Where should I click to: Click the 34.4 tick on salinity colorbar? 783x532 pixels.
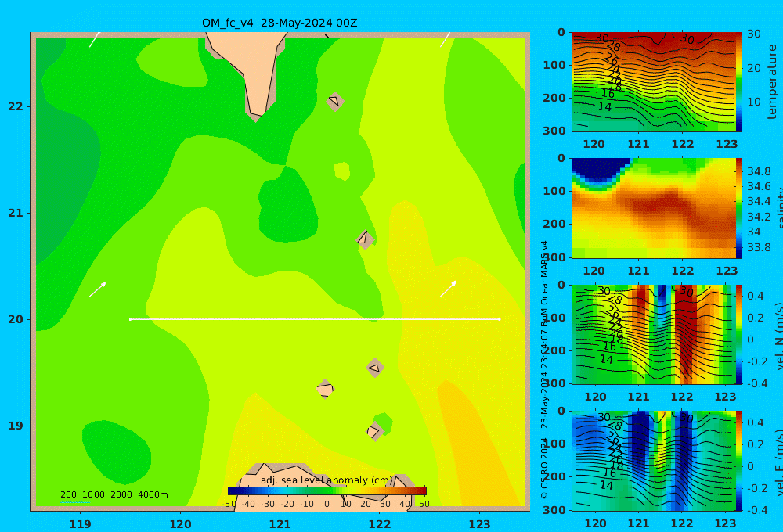click(x=759, y=202)
